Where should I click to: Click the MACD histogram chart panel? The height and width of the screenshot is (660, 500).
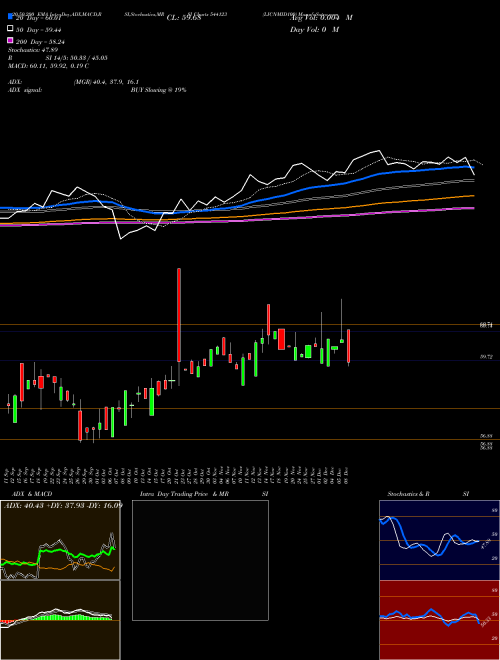[x=60, y=620]
